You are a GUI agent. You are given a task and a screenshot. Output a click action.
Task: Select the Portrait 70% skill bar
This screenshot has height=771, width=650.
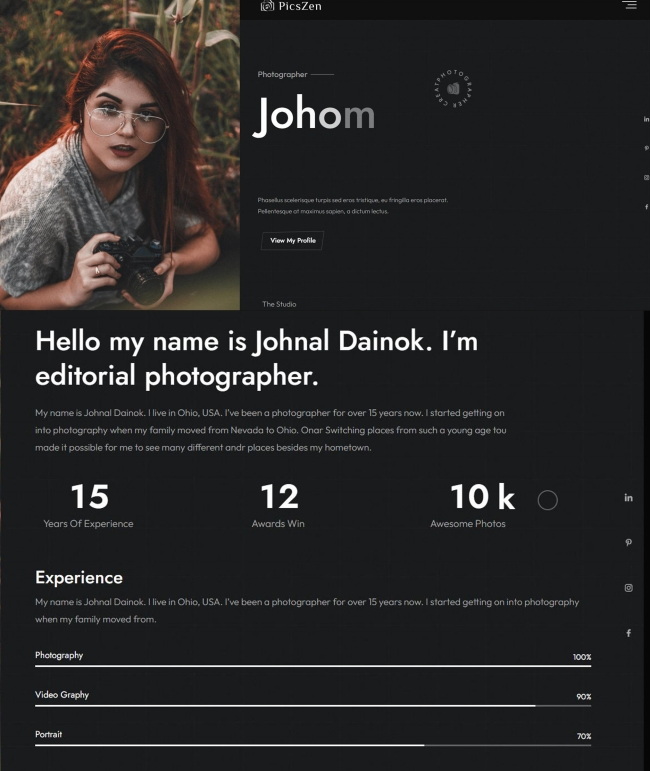point(312,745)
